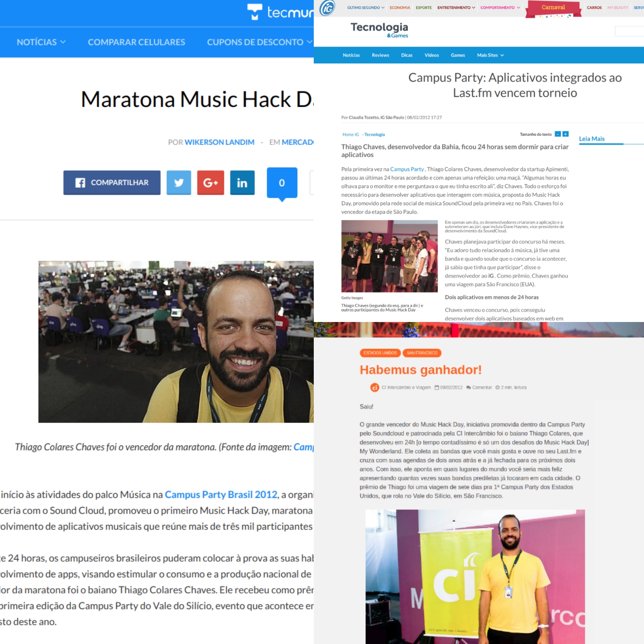Click 'Dois aplicativos em menos de 24 horas' subheading
This screenshot has height=644, width=644.
(x=492, y=297)
